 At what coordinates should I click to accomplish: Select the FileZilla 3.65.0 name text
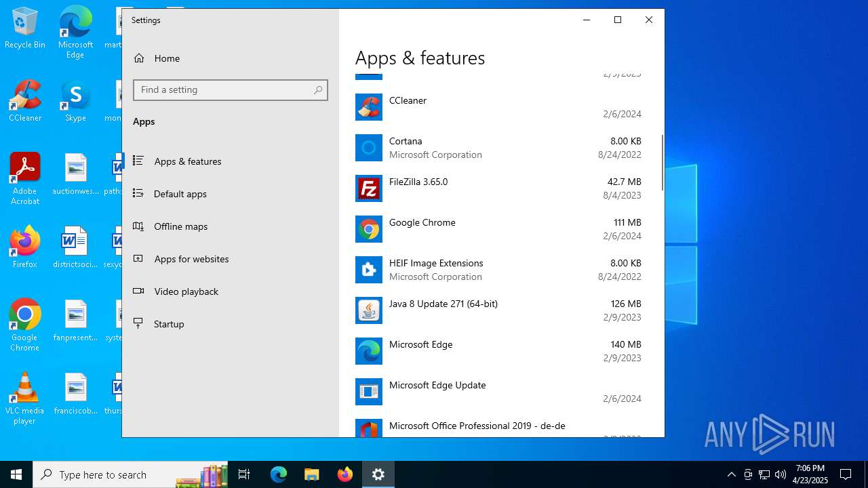[x=418, y=182]
